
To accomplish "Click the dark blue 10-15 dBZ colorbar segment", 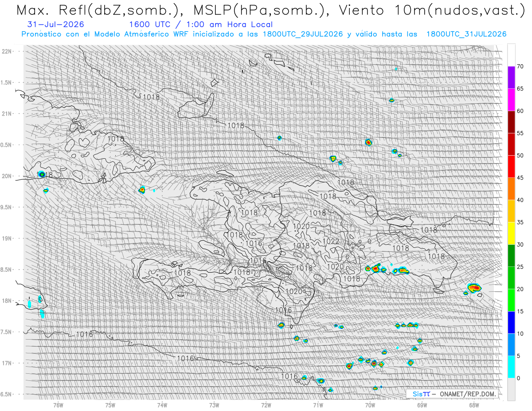I will (511, 322).
